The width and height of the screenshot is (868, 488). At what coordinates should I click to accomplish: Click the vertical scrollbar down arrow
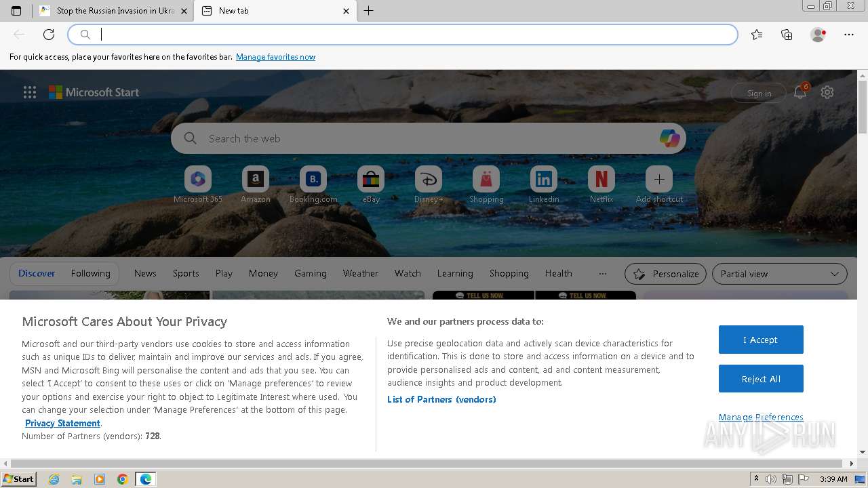click(x=863, y=452)
